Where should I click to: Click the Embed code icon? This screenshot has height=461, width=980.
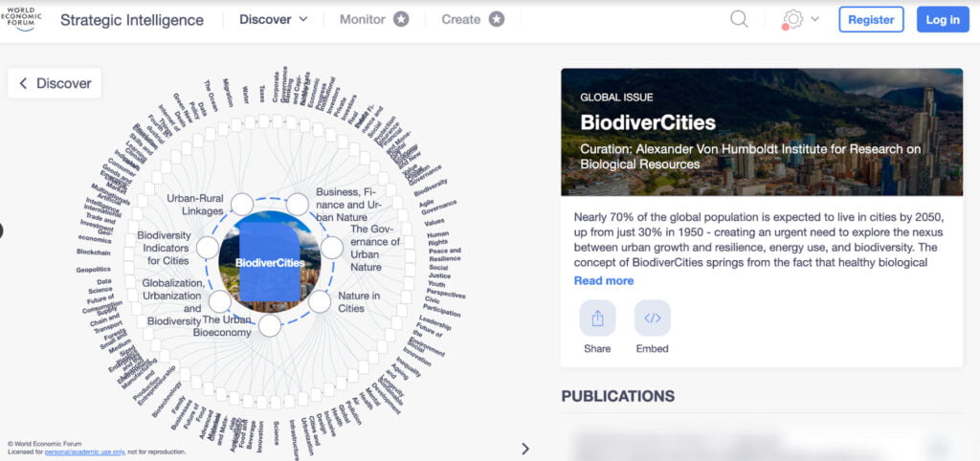pos(652,318)
